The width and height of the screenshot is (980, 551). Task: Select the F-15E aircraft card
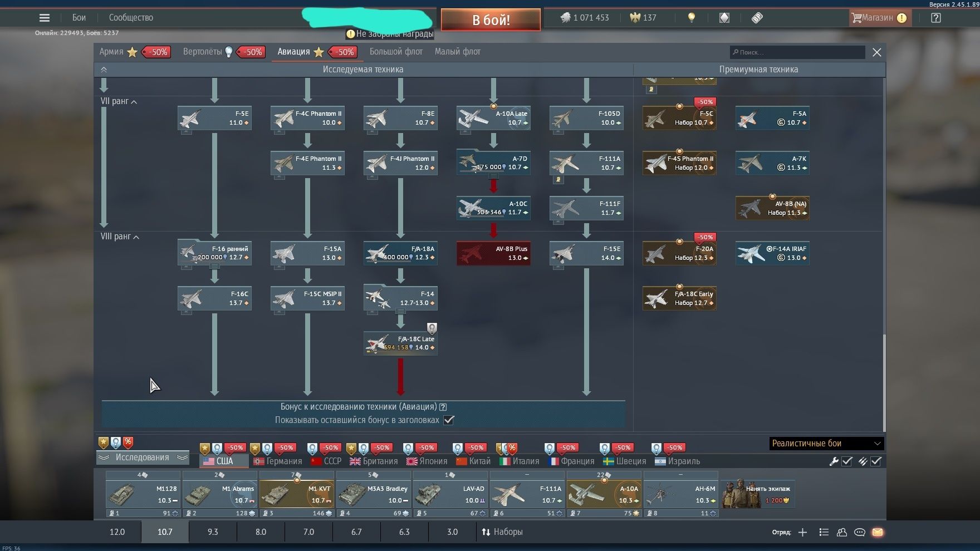(x=586, y=253)
